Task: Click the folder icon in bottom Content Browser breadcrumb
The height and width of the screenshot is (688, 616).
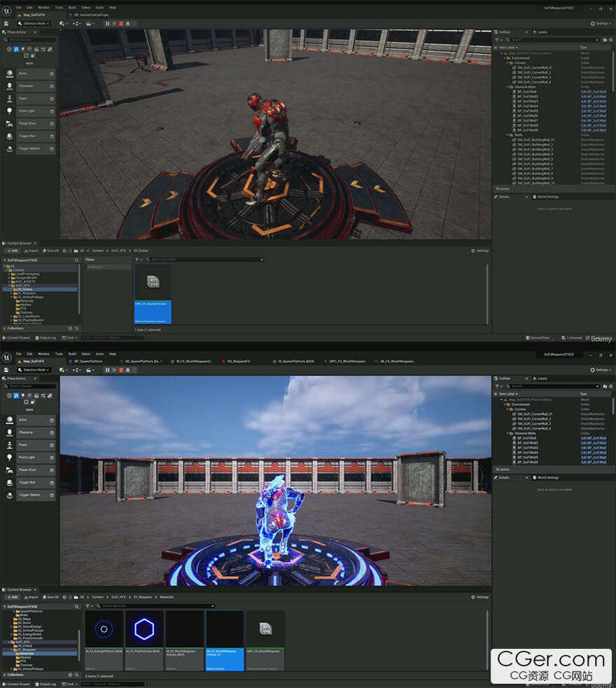Action: click(x=76, y=597)
